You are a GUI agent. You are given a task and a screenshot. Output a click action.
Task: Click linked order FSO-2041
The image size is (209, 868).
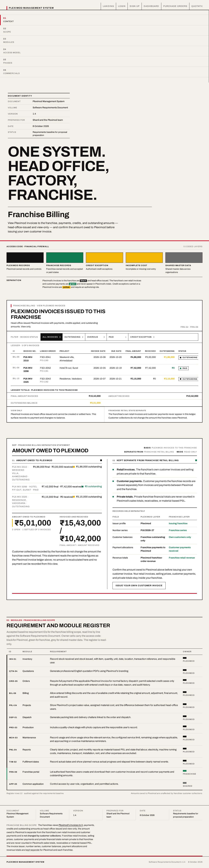[x=46, y=357]
